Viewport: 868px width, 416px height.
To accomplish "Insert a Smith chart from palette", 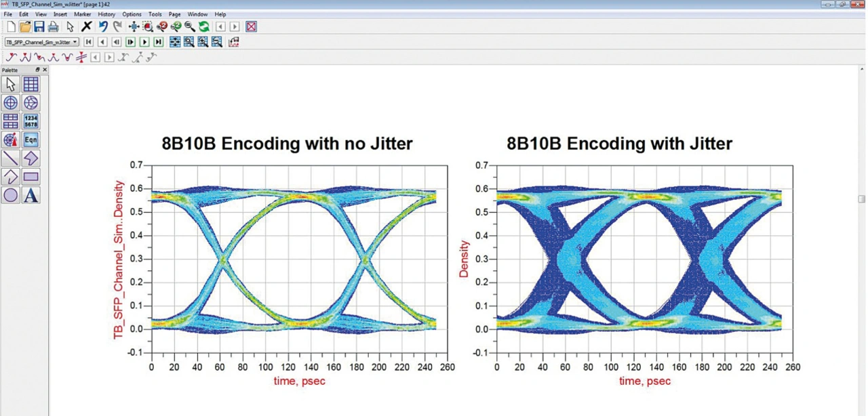I will [31, 102].
